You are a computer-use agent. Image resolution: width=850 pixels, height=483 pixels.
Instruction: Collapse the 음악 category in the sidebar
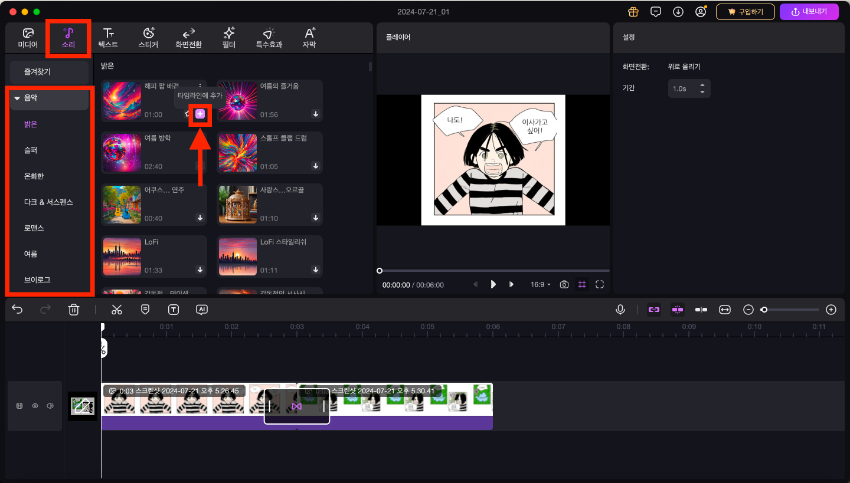[x=17, y=98]
